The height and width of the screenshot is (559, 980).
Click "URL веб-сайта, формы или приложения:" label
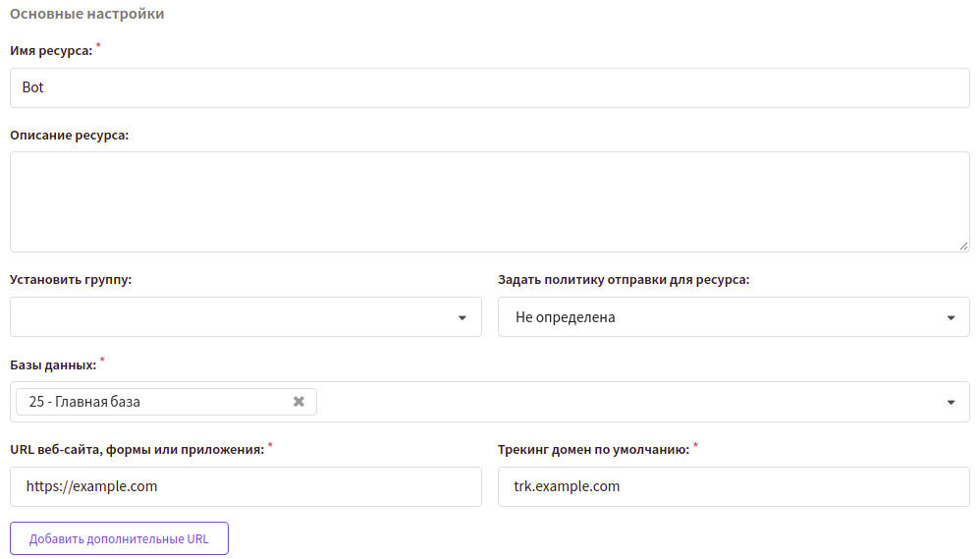136,449
